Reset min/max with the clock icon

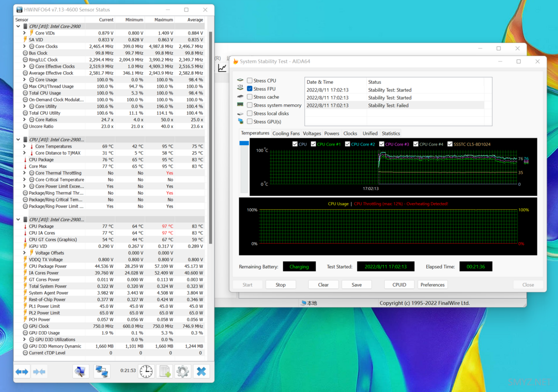tap(146, 372)
